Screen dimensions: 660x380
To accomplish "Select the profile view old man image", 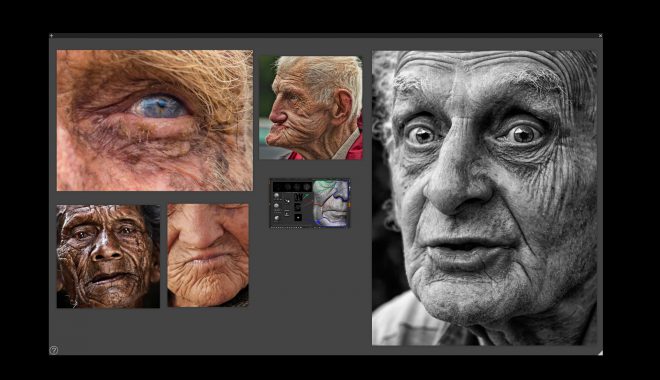I will point(311,108).
